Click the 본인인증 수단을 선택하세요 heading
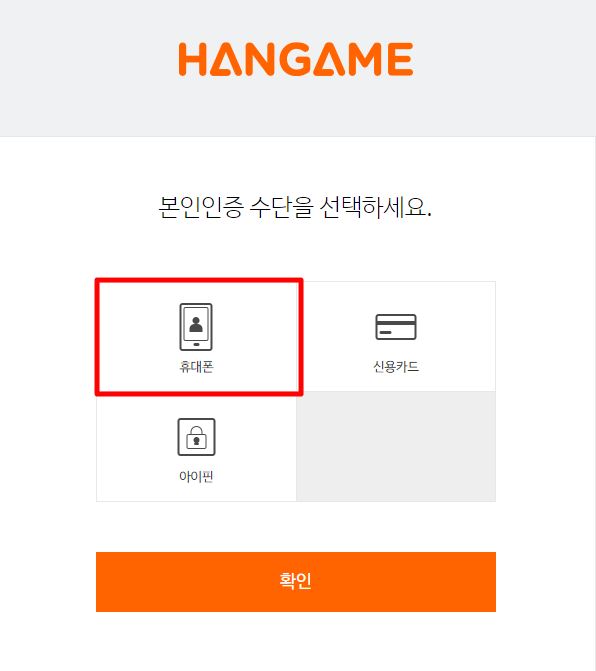 point(295,207)
